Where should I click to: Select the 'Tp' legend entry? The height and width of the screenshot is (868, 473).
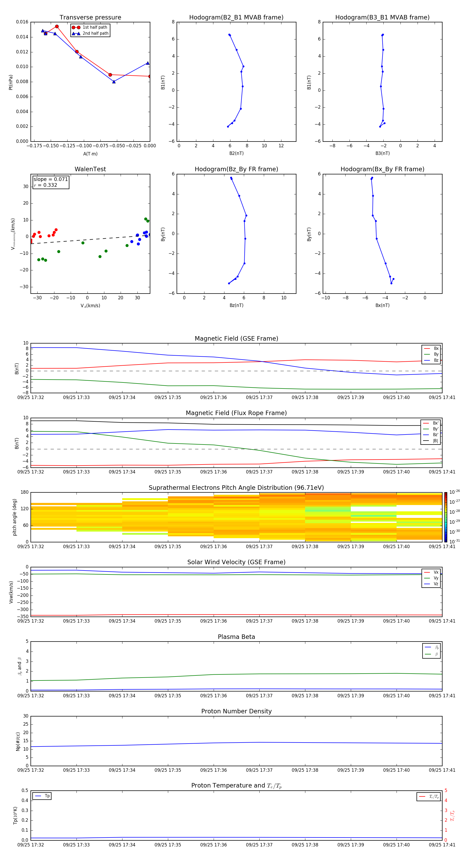[42, 796]
